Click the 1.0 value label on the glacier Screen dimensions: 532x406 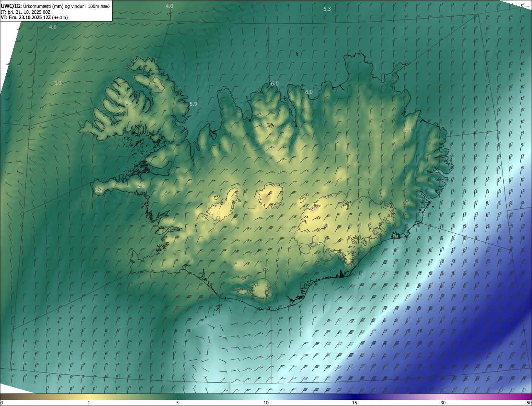216,213
